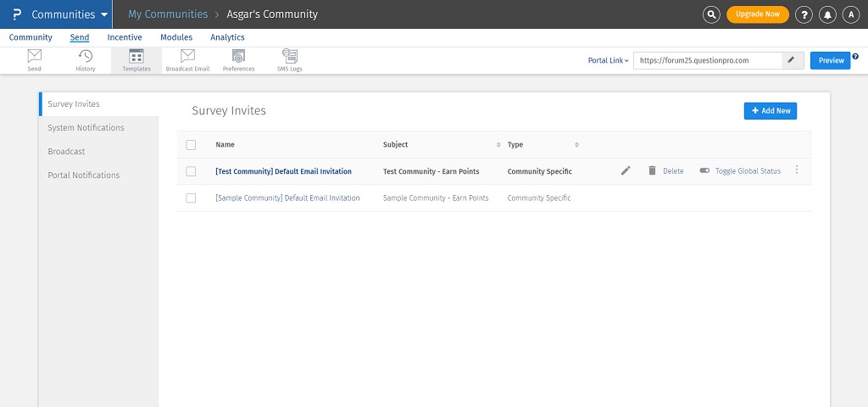Edit portal link with pencil button
The width and height of the screenshot is (868, 407).
pyautogui.click(x=791, y=60)
